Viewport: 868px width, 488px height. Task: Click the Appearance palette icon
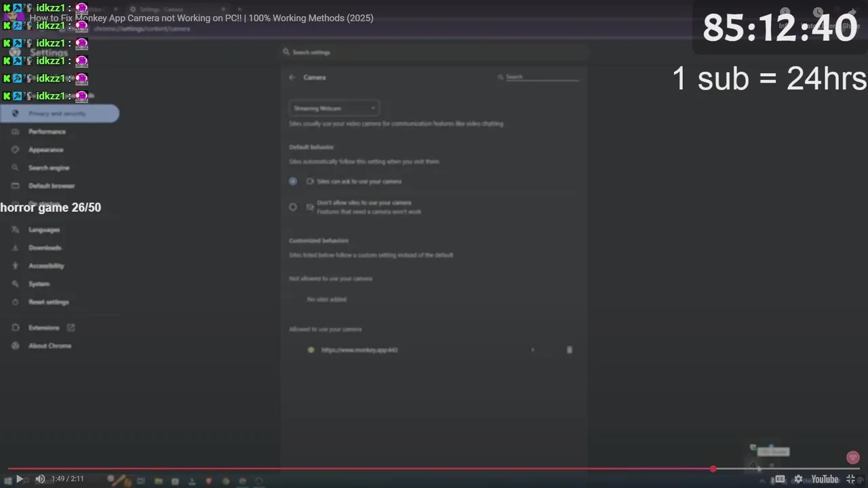click(x=16, y=150)
